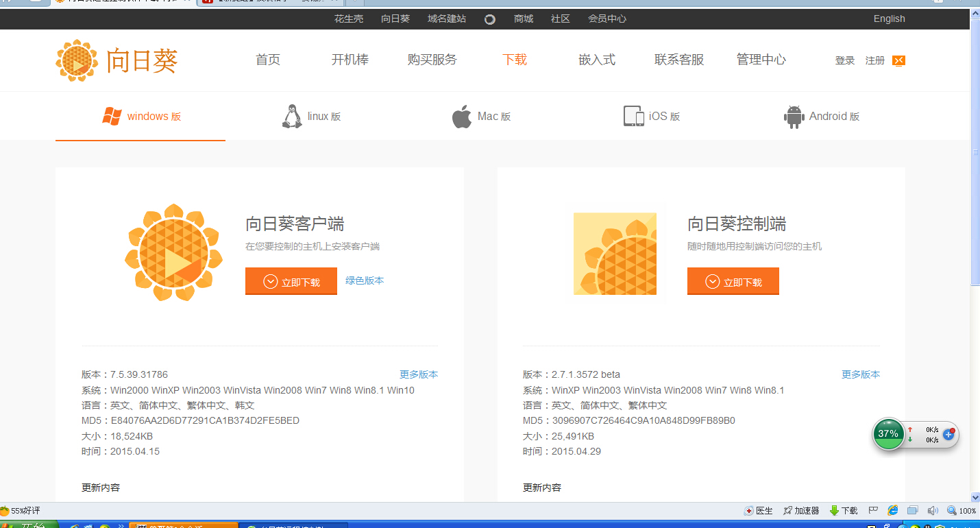
Task: Click the 绿色版本 portable version link
Action: tap(365, 280)
